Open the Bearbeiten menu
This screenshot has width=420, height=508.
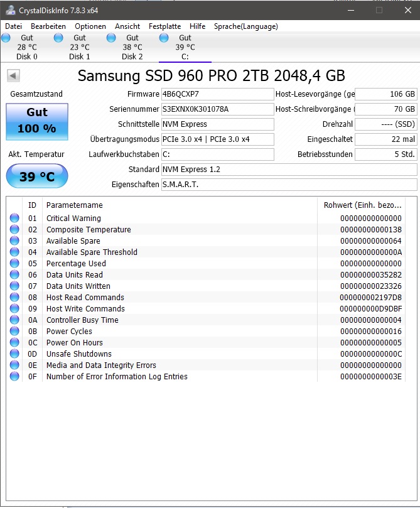coord(48,26)
